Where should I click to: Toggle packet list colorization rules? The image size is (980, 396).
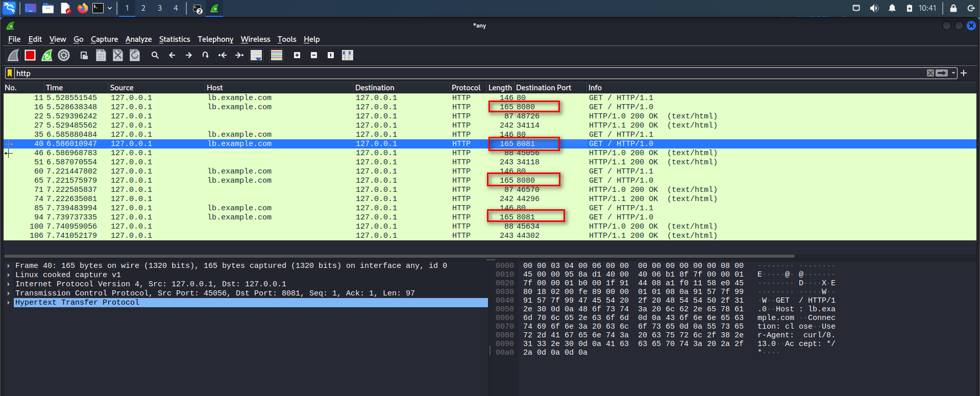[x=277, y=55]
